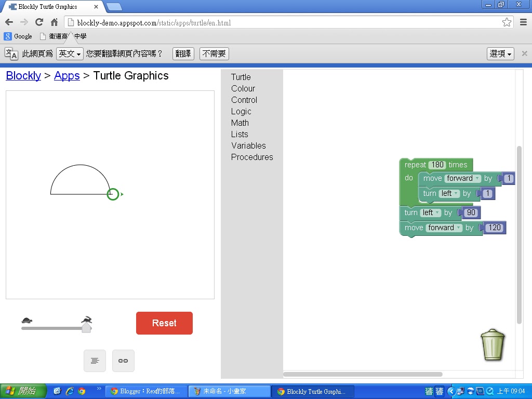This screenshot has width=532, height=399.
Task: Click the browser Forward arrow
Action: click(24, 22)
